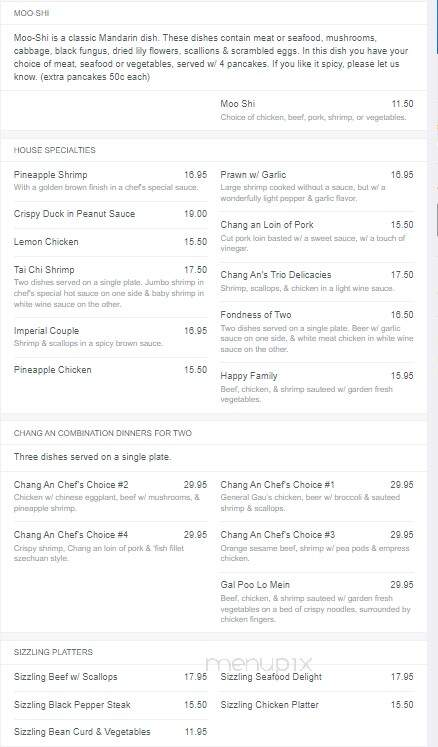Open the Tai Chi Shrimp item
The height and width of the screenshot is (747, 438).
tap(110, 286)
